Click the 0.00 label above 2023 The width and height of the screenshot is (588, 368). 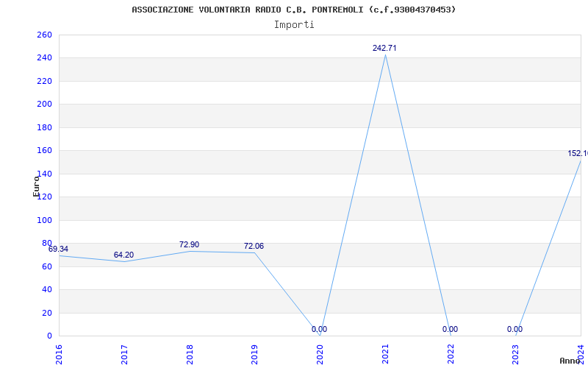pos(515,329)
